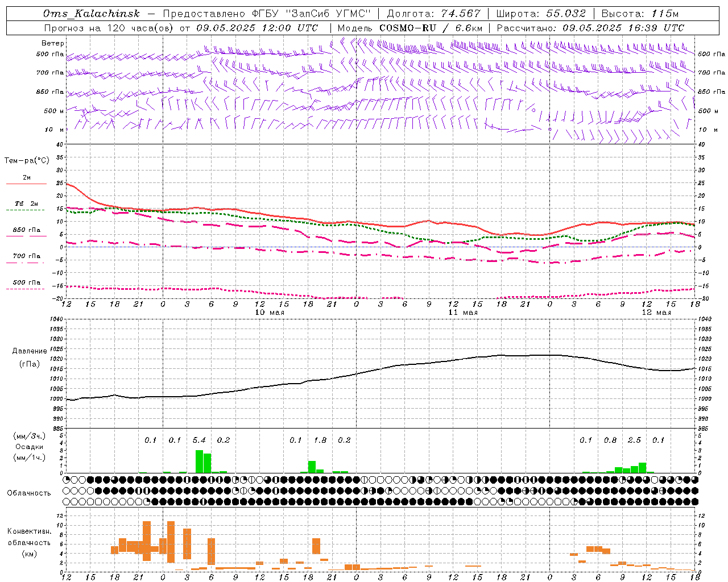Click the Ветер panel label
Viewport: 728px width, 582px height.
tap(53, 43)
